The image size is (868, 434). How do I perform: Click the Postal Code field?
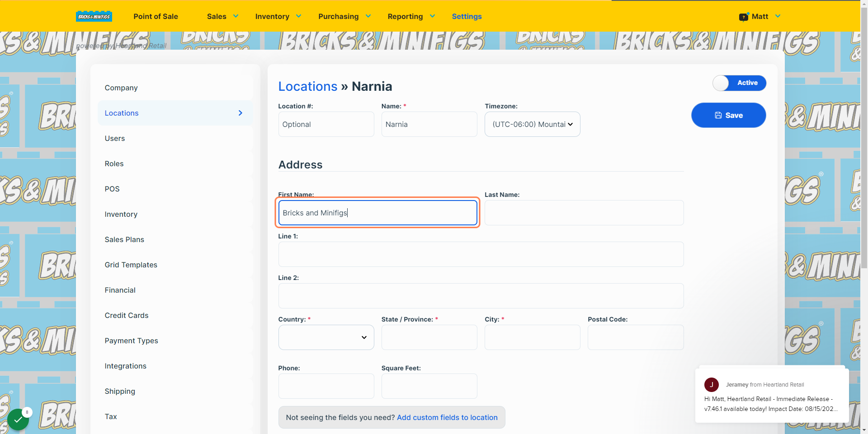coord(636,337)
